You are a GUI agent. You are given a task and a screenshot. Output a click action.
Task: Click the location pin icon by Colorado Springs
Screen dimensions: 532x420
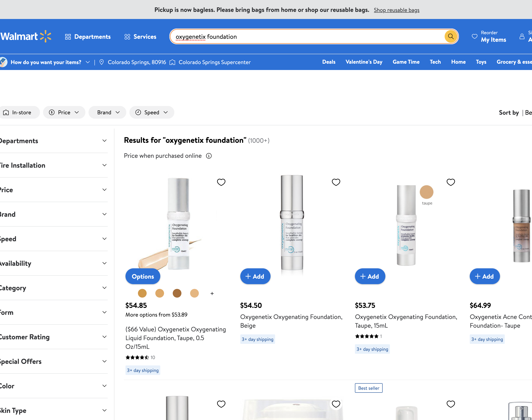[102, 62]
